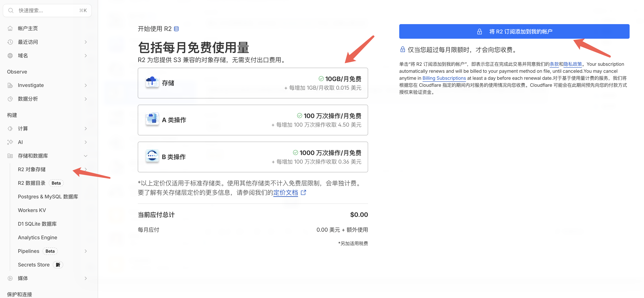This screenshot has width=644, height=298.
Task: Click the home icon beside 帐户主页
Action: click(x=10, y=28)
